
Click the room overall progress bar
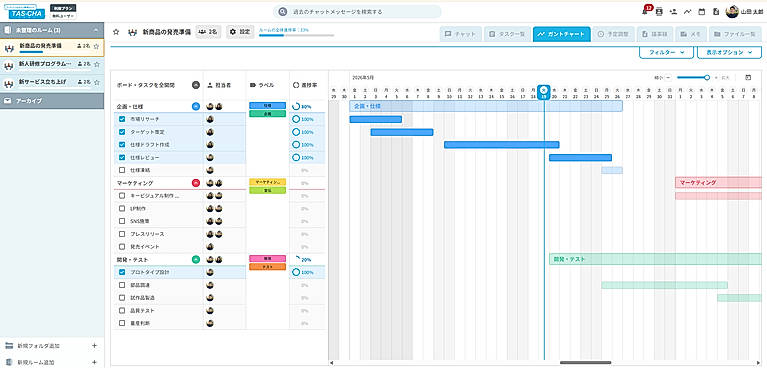[x=296, y=35]
